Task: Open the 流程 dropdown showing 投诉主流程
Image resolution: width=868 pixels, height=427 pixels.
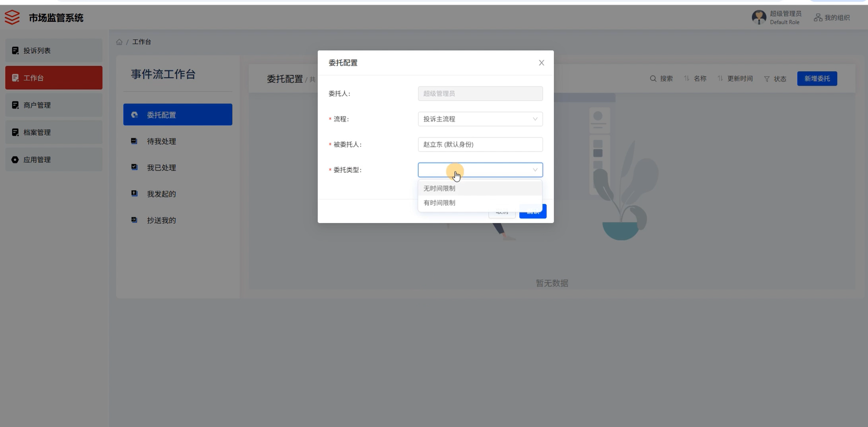Action: coord(480,119)
